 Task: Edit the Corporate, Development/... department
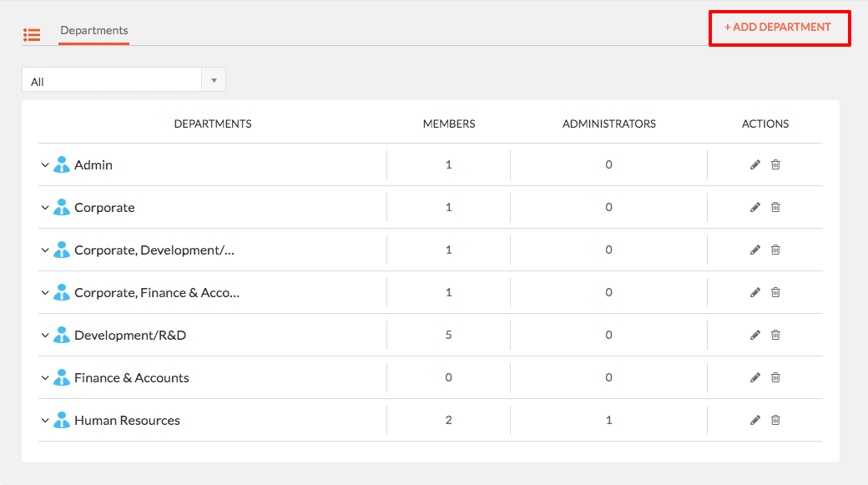[755, 250]
